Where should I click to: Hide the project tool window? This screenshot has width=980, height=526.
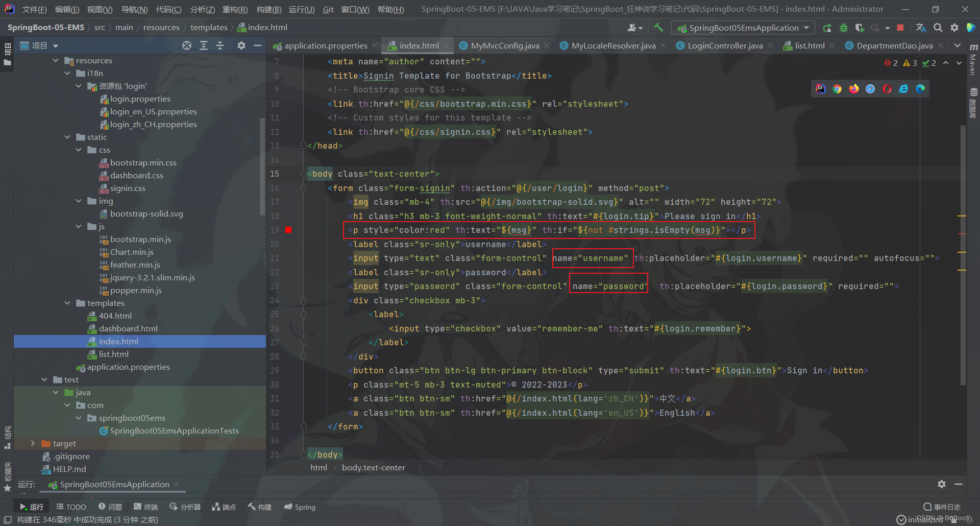pos(258,45)
